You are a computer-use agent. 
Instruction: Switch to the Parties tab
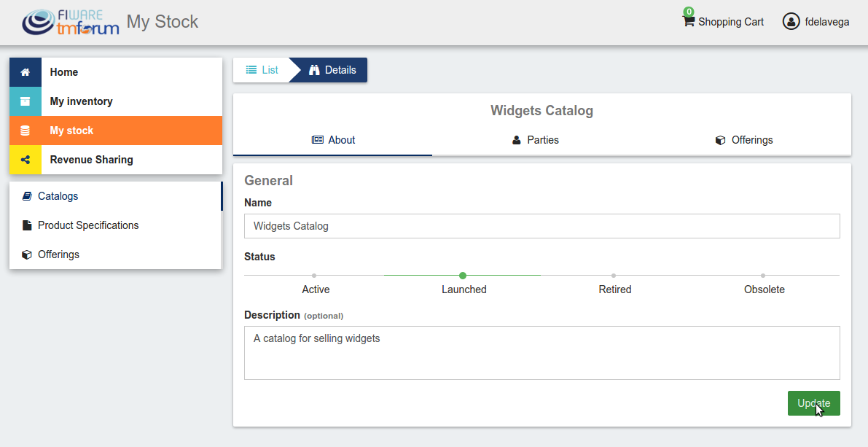click(536, 140)
